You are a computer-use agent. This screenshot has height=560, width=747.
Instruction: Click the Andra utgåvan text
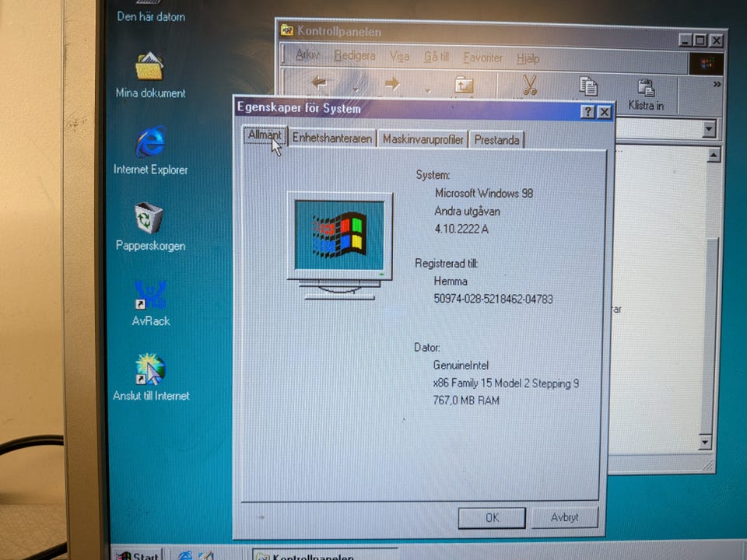(x=467, y=211)
